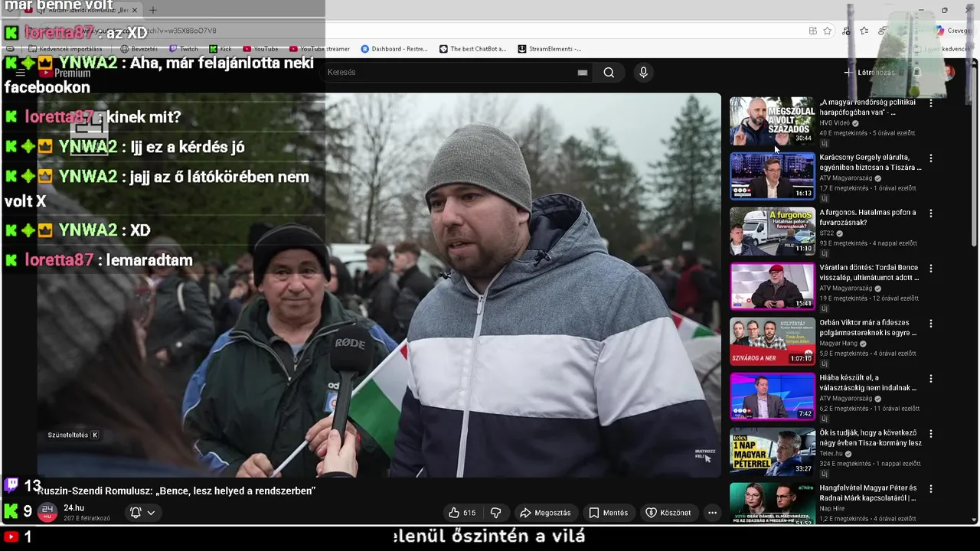The height and width of the screenshot is (551, 980).
Task: Open options menu for Tordai Bence video
Action: pyautogui.click(x=931, y=269)
